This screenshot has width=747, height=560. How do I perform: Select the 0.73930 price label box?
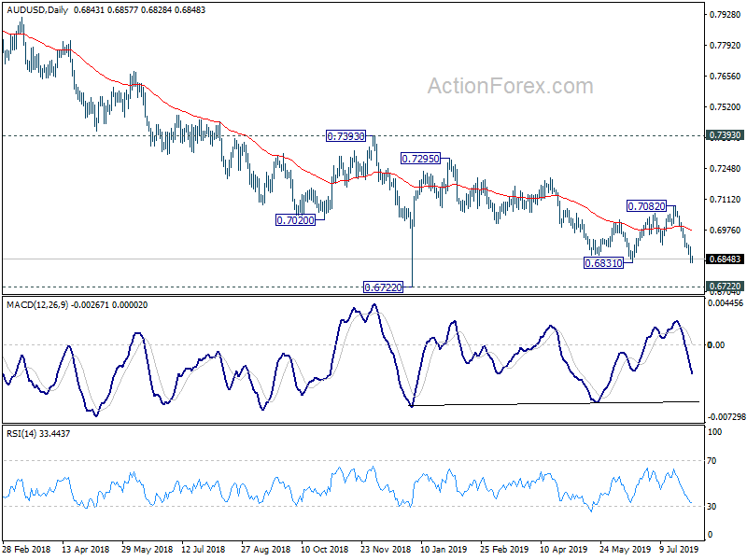(345, 136)
